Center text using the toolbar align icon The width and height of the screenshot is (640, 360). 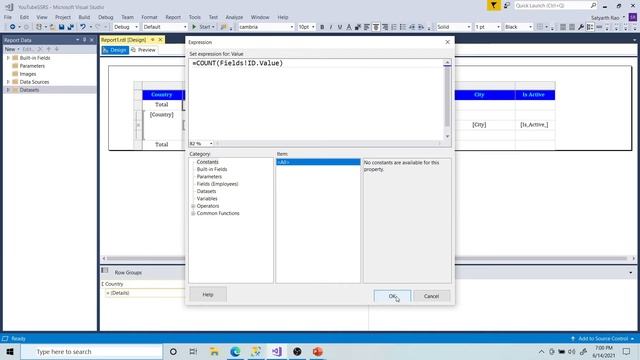point(376,27)
